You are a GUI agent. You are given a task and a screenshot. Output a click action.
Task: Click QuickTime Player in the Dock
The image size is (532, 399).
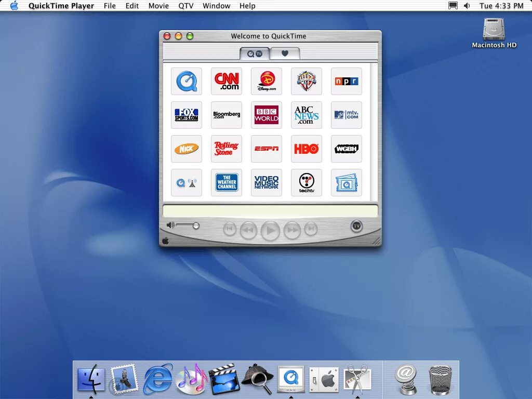click(x=291, y=379)
